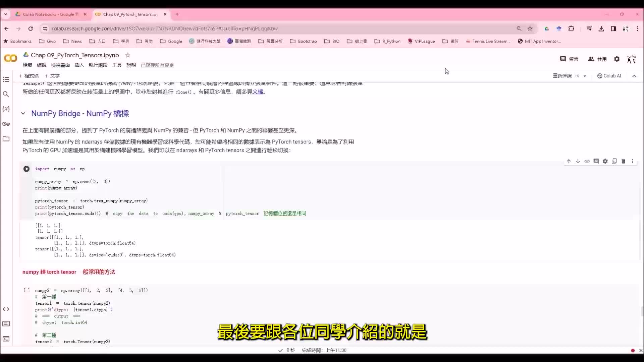Move cell up with arrow icon
Image resolution: width=644 pixels, height=362 pixels.
click(x=569, y=161)
